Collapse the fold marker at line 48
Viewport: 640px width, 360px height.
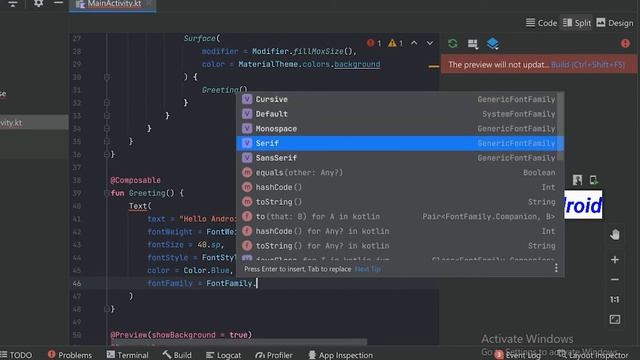click(107, 309)
